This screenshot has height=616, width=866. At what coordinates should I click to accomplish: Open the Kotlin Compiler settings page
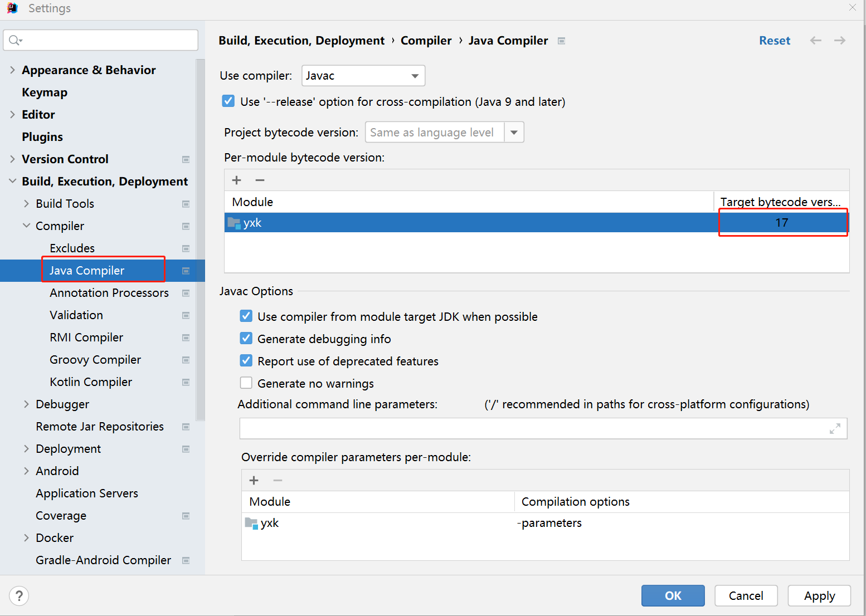tap(90, 382)
